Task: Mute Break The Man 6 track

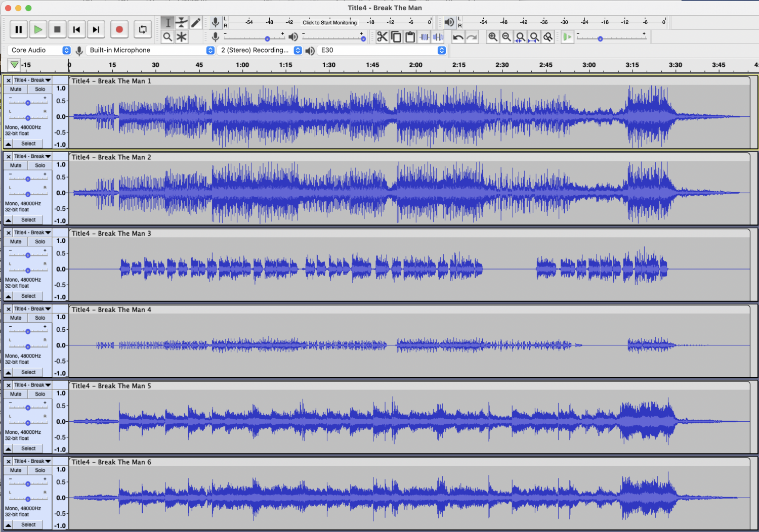Action: pos(16,470)
